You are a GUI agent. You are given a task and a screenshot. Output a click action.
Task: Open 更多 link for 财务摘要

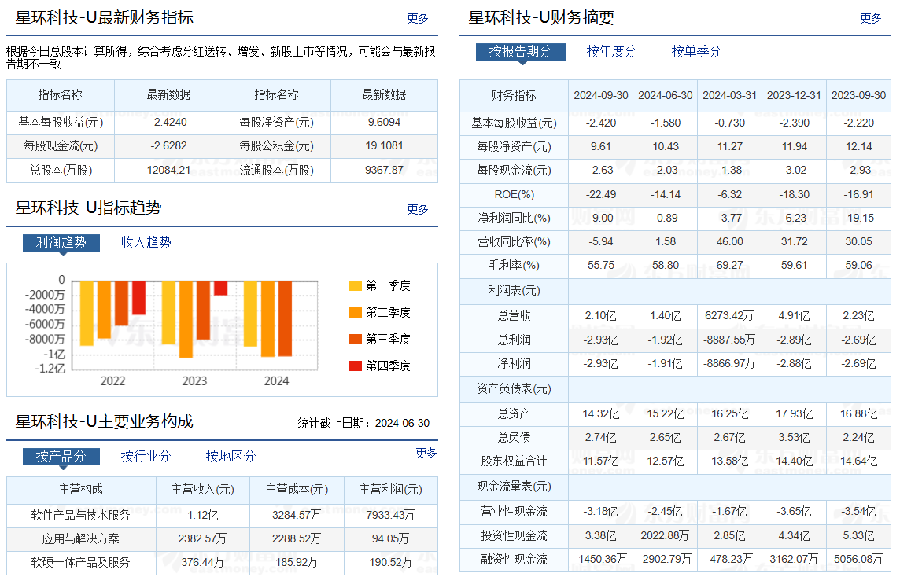[870, 18]
